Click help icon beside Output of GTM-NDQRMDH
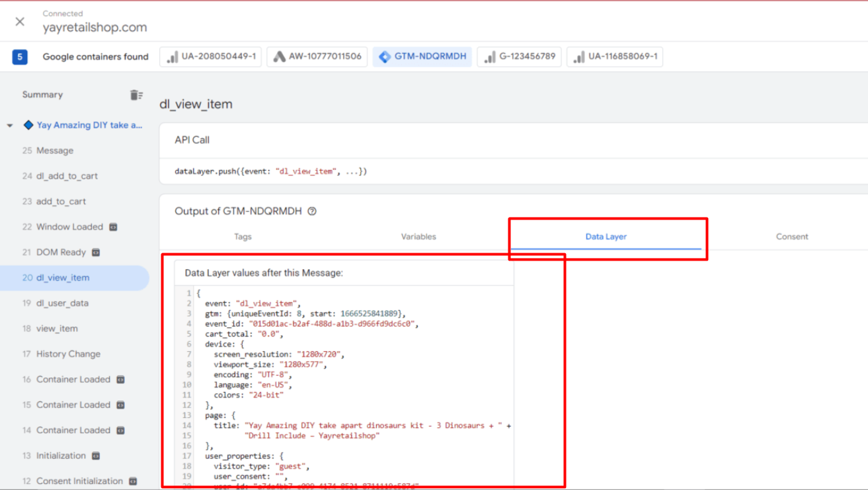Image resolution: width=868 pixels, height=490 pixels. point(312,212)
